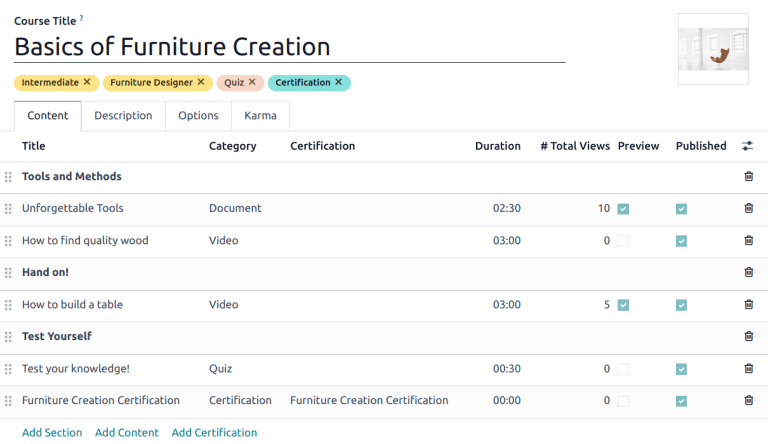Click the course cover image thumbnail

[x=712, y=49]
